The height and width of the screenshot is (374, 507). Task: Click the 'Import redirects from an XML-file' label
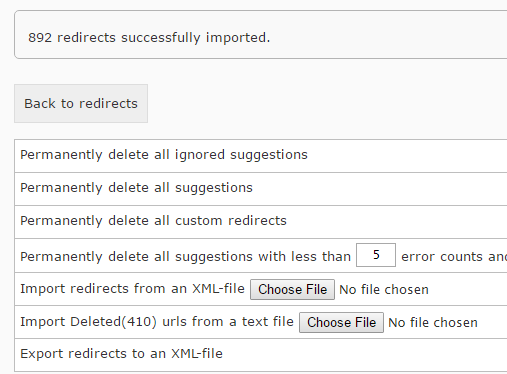(x=132, y=289)
